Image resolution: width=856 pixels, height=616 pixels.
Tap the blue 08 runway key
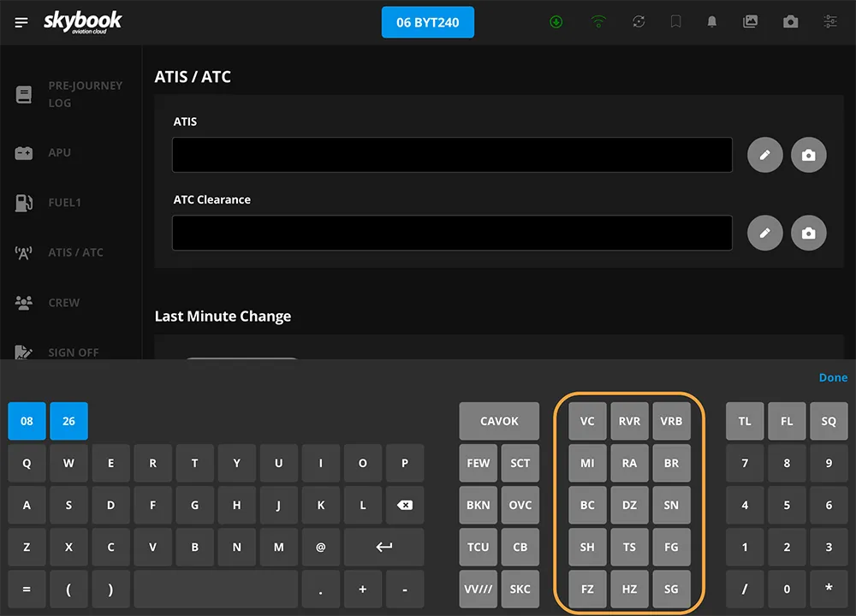click(x=27, y=421)
